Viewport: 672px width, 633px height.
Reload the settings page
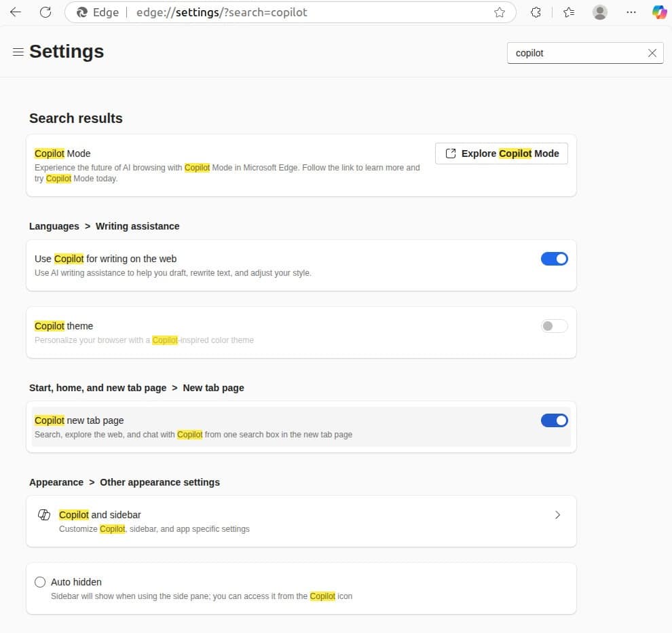[45, 12]
